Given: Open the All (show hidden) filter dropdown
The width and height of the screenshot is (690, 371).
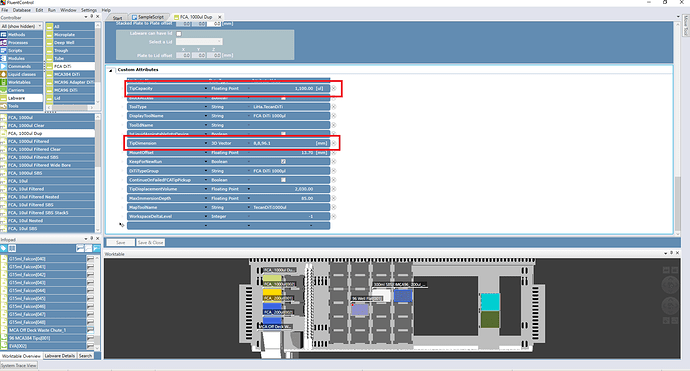Looking at the screenshot, I should 22,26.
